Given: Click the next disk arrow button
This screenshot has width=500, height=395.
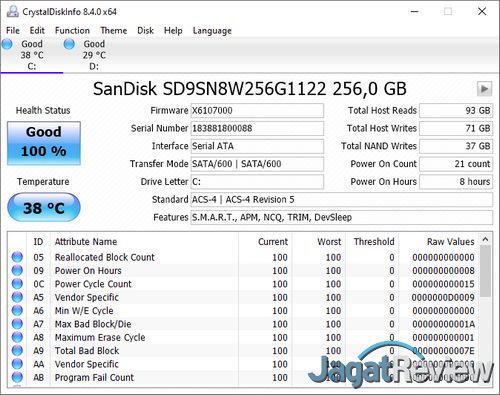Looking at the screenshot, I should [x=484, y=89].
